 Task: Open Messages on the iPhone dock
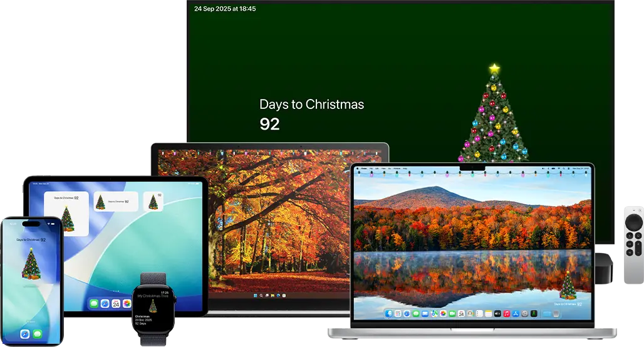coord(37,334)
